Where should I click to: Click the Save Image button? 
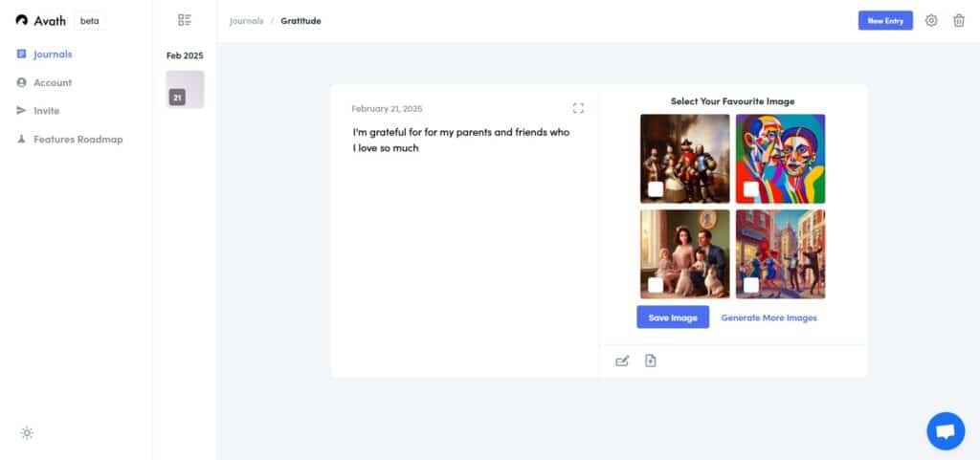click(x=673, y=318)
